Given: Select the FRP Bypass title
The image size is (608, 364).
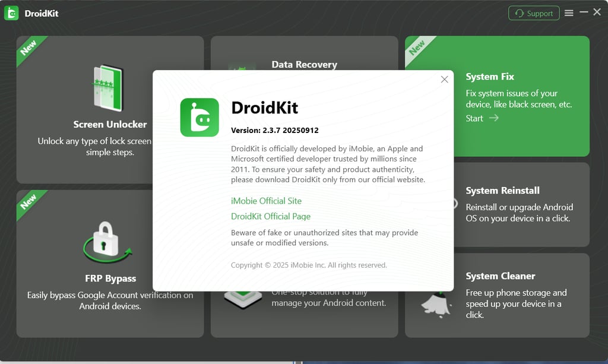Looking at the screenshot, I should (110, 278).
